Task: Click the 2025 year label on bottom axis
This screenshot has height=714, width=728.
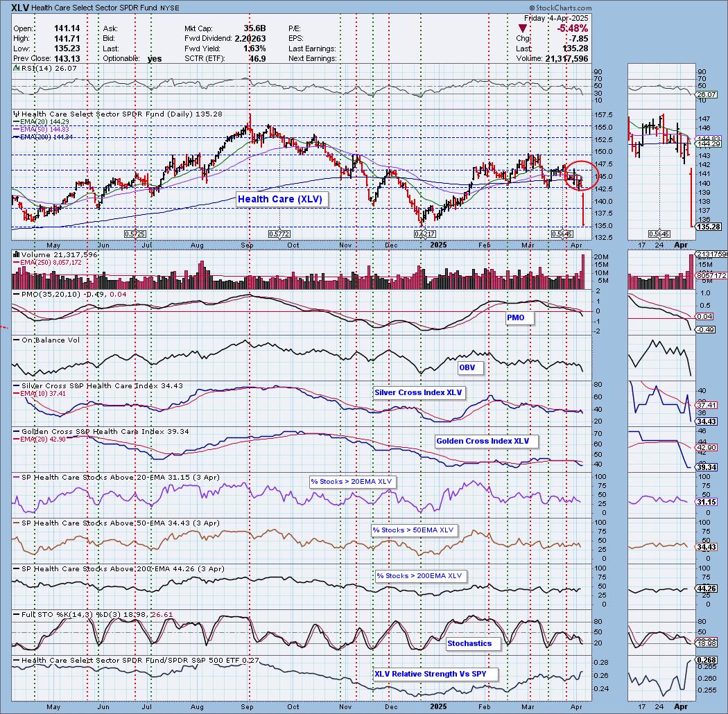Action: tap(438, 706)
